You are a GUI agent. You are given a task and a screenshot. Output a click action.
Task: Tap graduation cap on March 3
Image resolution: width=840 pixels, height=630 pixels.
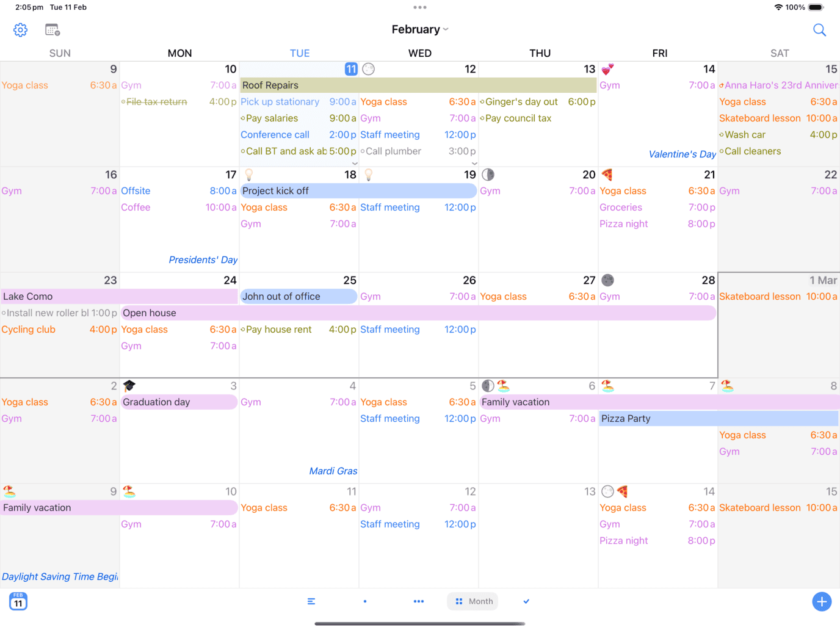[x=129, y=386]
